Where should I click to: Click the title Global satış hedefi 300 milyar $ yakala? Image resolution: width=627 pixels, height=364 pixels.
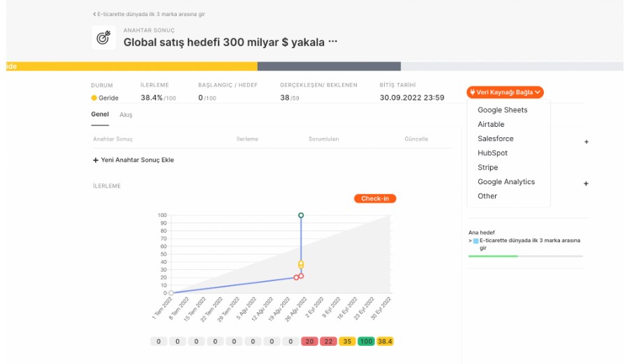[224, 43]
